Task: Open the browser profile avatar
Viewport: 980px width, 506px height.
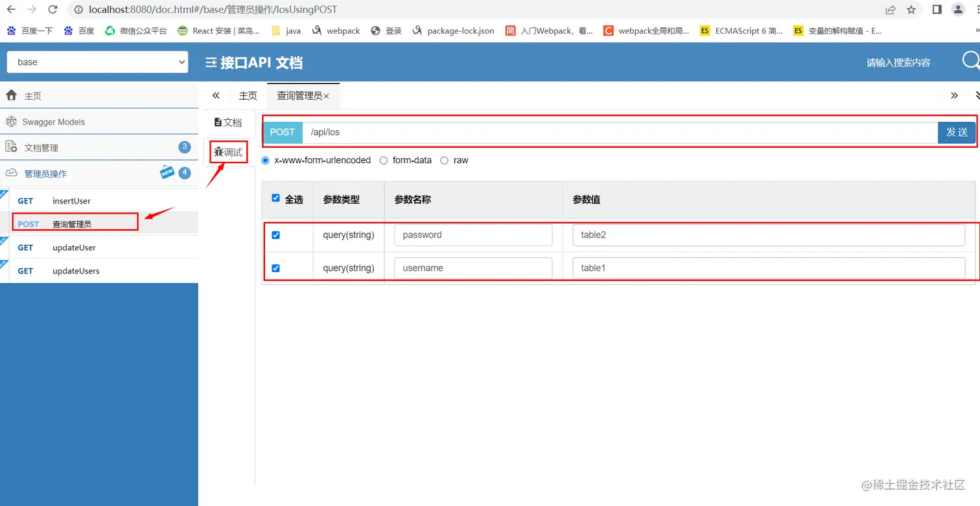Action: (958, 10)
